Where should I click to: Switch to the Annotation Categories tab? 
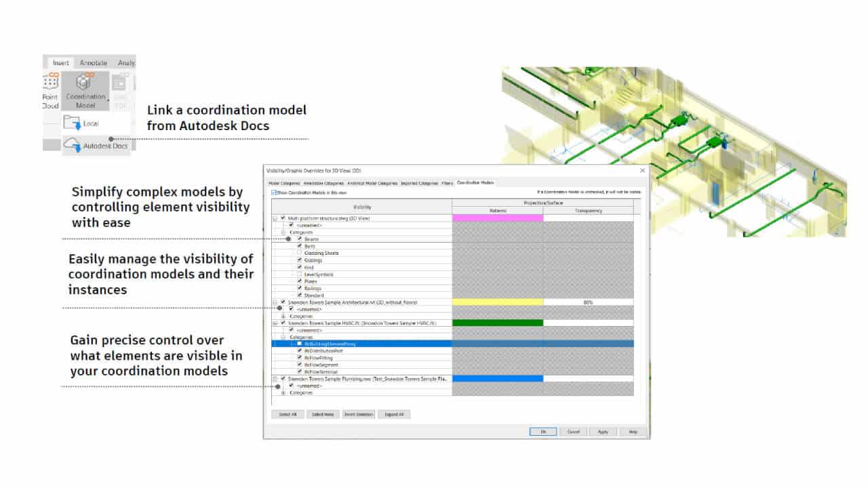coord(323,183)
